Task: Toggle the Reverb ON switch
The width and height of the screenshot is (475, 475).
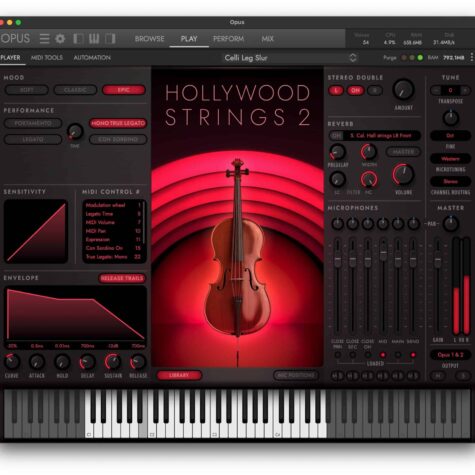Action: (x=337, y=136)
